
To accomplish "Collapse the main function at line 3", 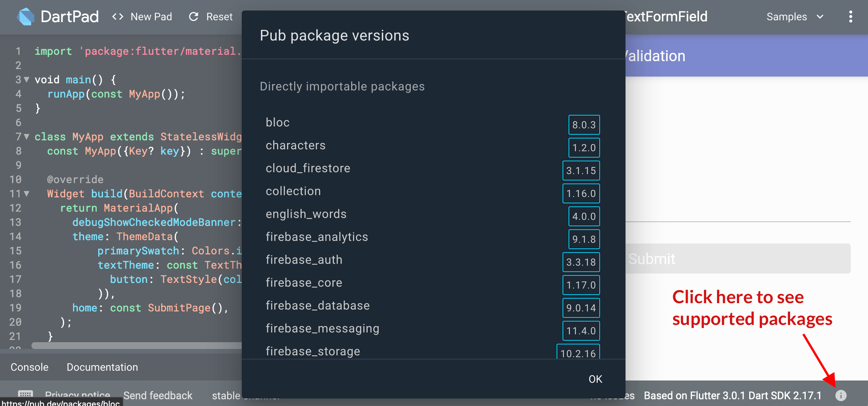I will click(x=26, y=80).
